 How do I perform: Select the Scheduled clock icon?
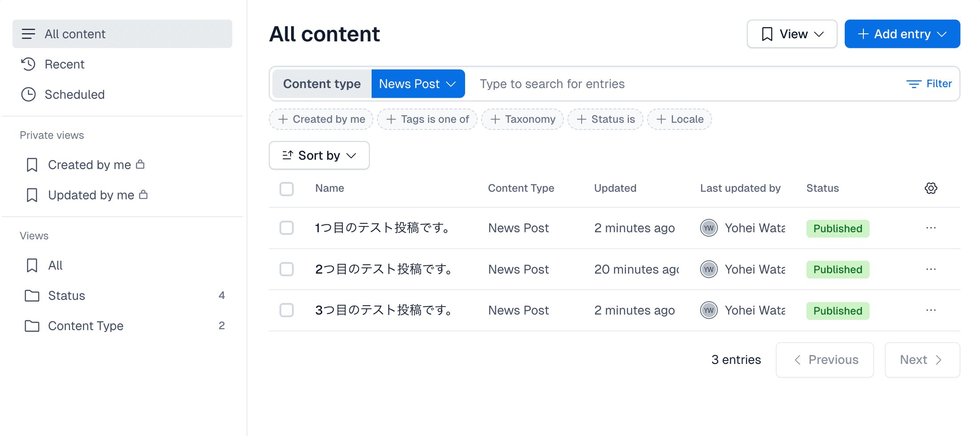click(x=28, y=94)
